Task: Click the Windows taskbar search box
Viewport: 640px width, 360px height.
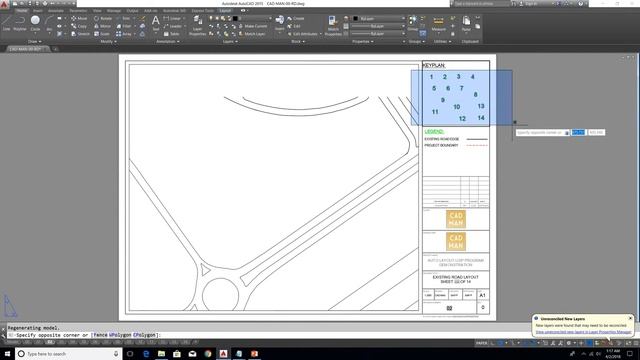Action: [x=68, y=353]
